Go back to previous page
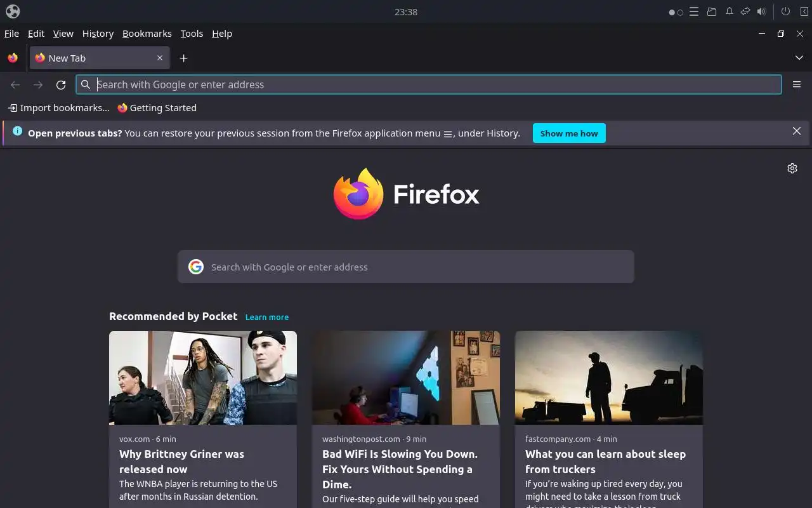Screen dimensions: 812x508 pyautogui.click(x=15, y=84)
